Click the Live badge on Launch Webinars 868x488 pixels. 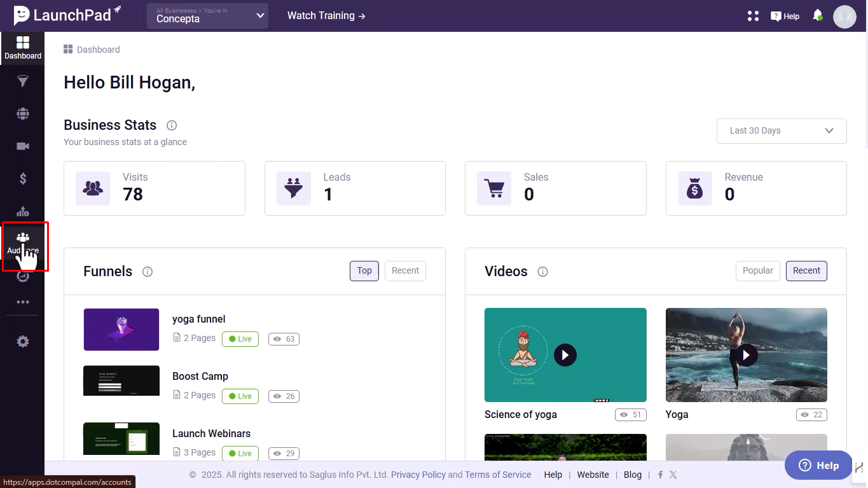pyautogui.click(x=240, y=453)
